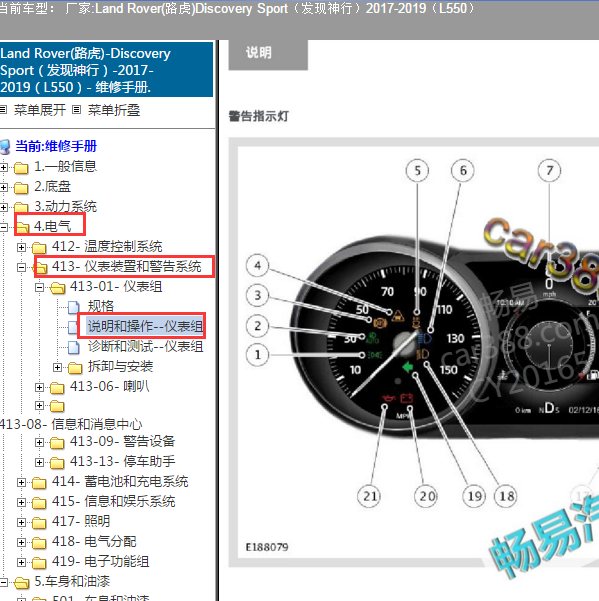Collapse the 413- 仪表装置和警告系统 node
This screenshot has height=601, width=599.
pos(21,267)
